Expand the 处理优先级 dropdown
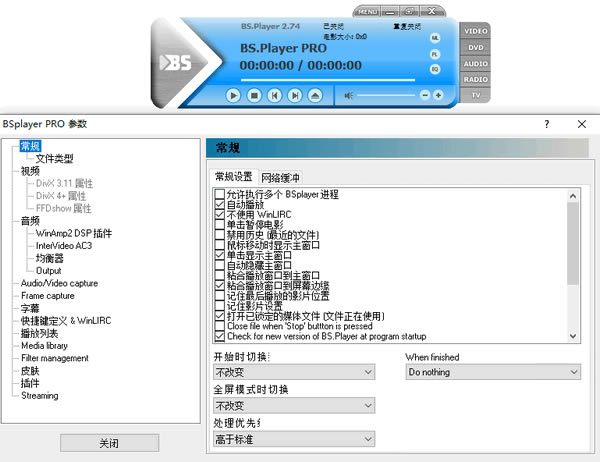Screen dimensions: 600x462 coord(294,438)
